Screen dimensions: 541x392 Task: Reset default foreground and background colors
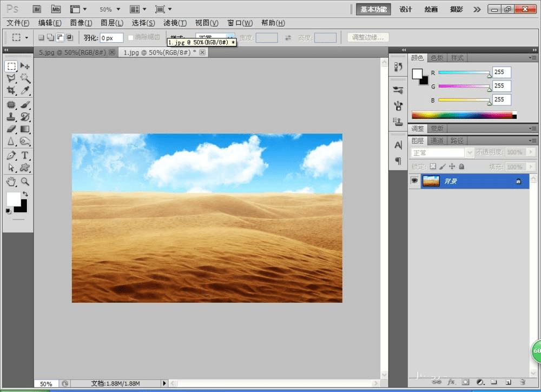click(8, 211)
